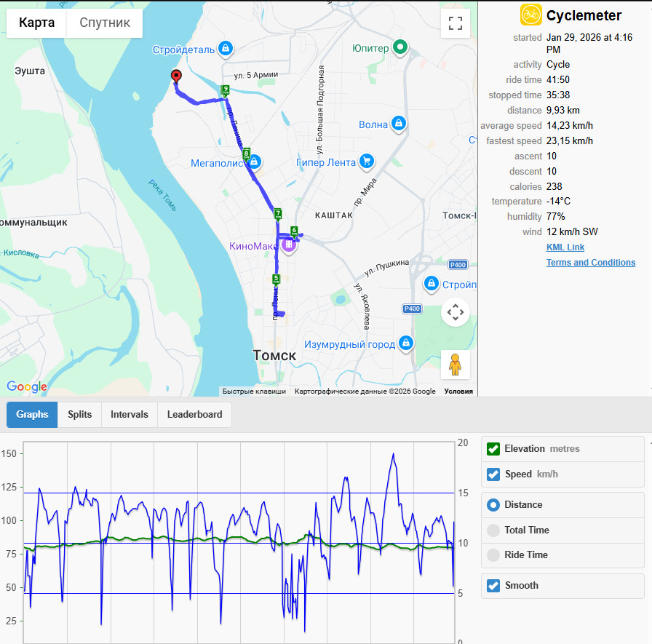The height and width of the screenshot is (644, 652).
Task: Open Terms and Conditions link
Action: 590,263
